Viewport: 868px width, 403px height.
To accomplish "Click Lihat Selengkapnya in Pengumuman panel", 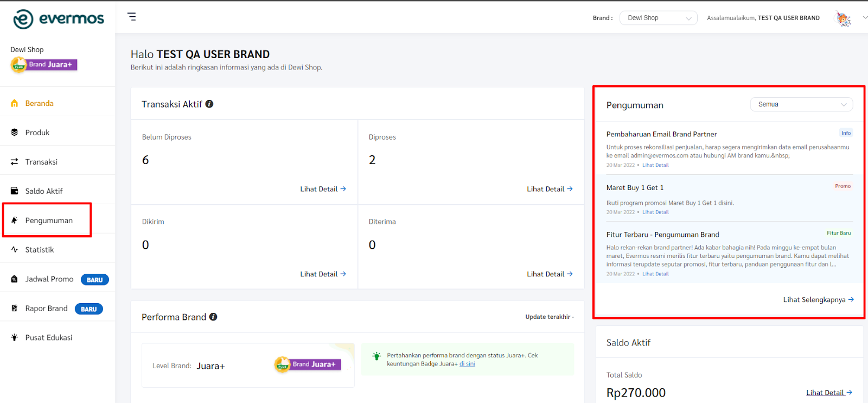I will pos(819,300).
